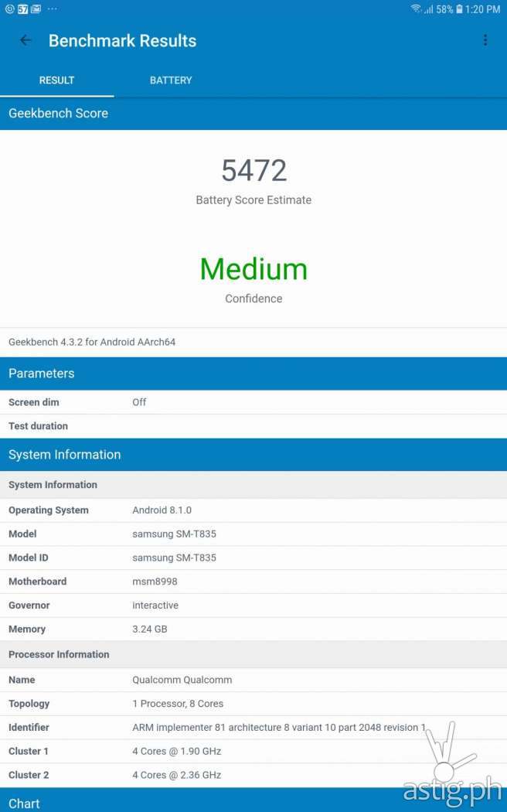Open the three-dot overflow menu
The width and height of the screenshot is (507, 812).
485,40
